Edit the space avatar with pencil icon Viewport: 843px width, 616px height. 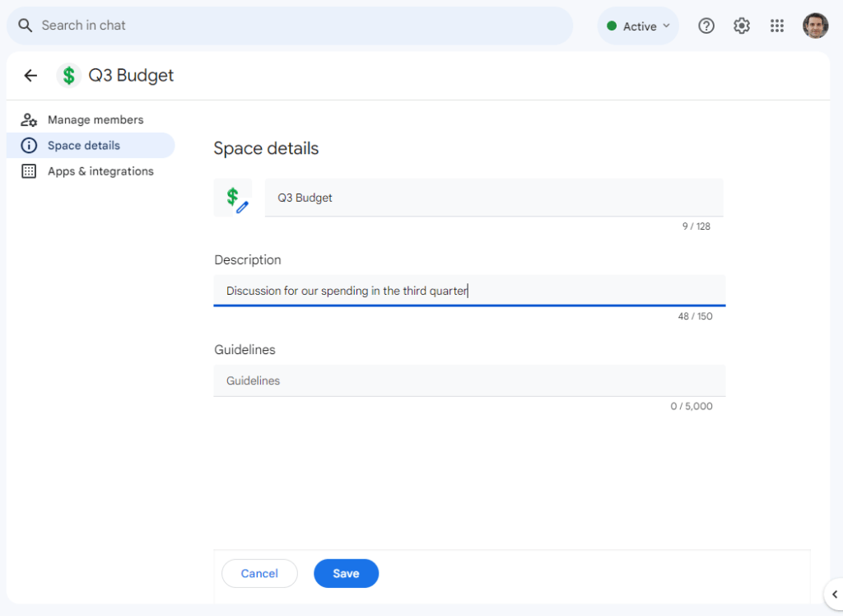[x=233, y=198]
